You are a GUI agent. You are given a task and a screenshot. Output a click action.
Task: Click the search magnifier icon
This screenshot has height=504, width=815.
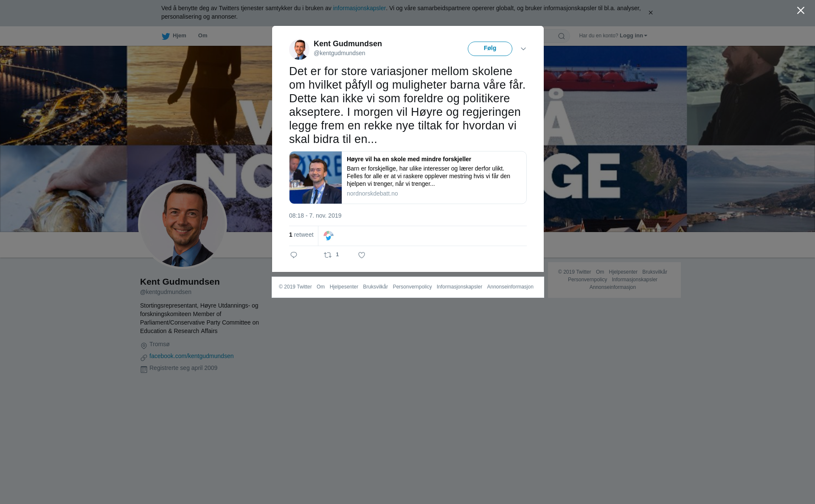pyautogui.click(x=561, y=36)
